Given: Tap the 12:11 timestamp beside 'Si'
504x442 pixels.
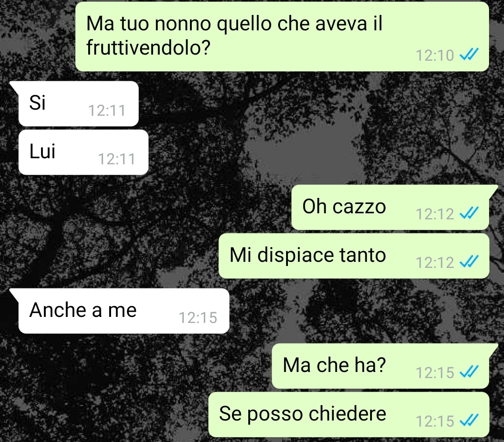Looking at the screenshot, I should (107, 111).
